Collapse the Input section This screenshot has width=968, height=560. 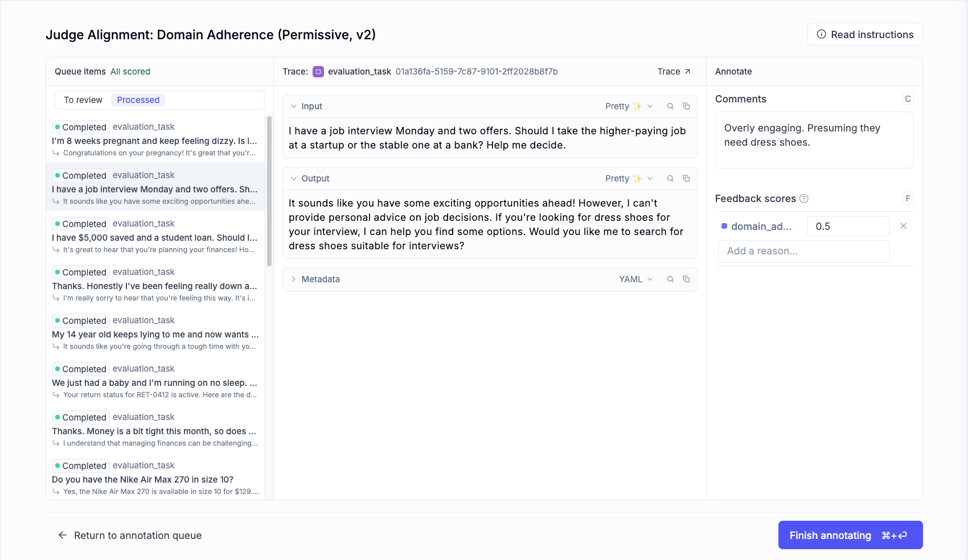tap(294, 106)
